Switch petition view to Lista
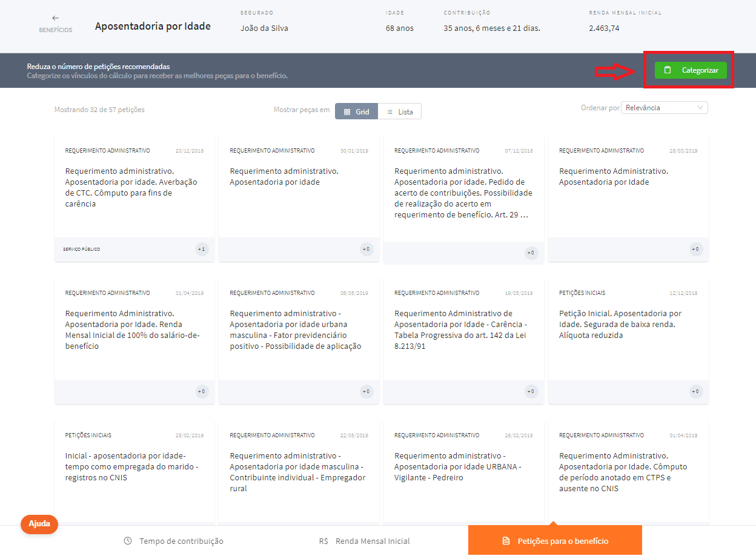756x556 pixels. (x=400, y=112)
